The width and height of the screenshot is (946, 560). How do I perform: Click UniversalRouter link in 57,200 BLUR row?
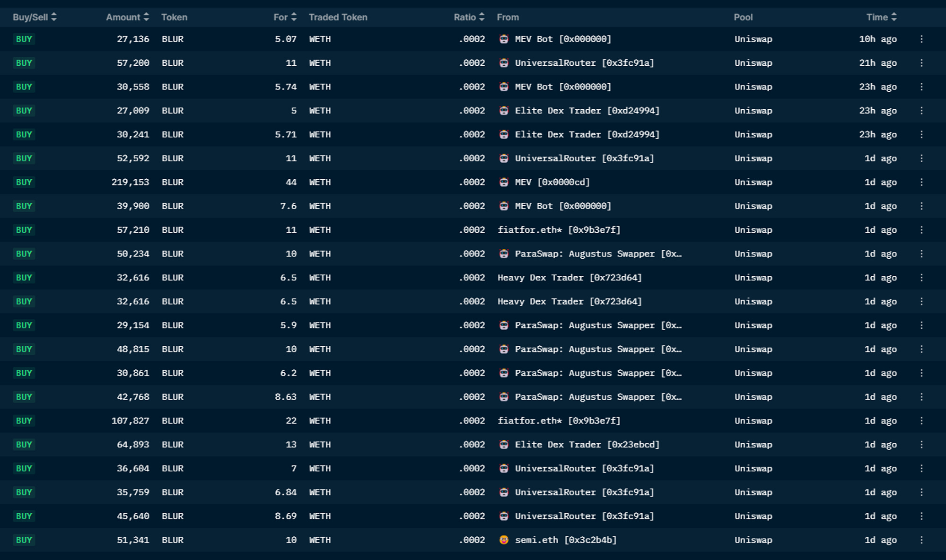584,63
